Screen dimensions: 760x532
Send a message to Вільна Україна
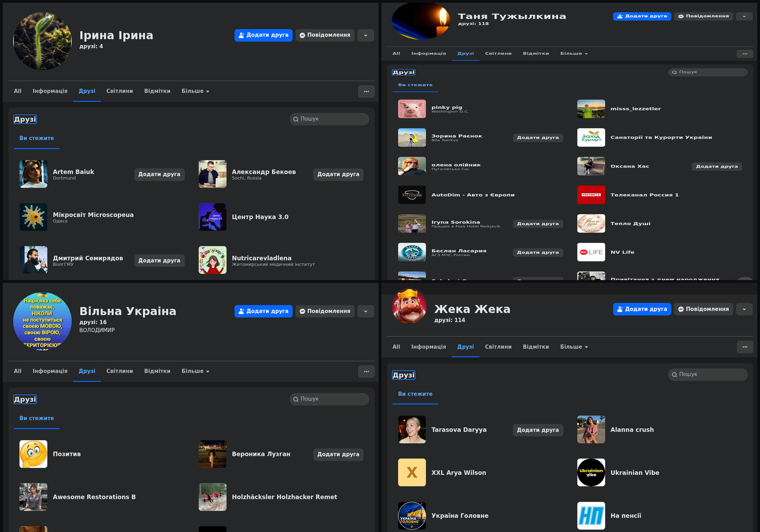click(x=325, y=311)
